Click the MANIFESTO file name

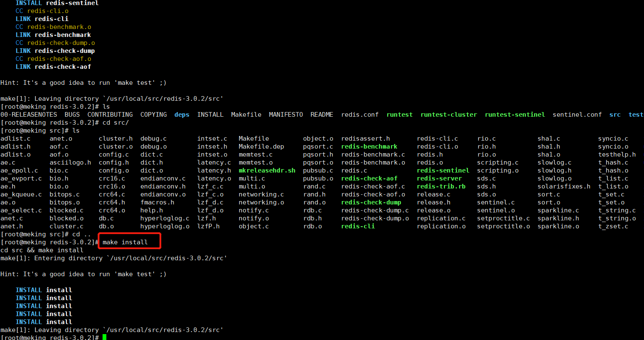[x=286, y=115]
